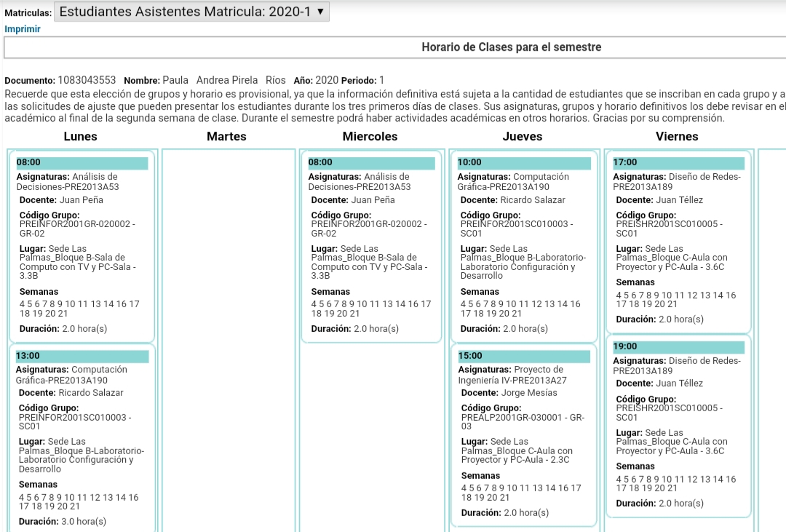
Task: Click Miercoles 08:00 time header bar
Action: [x=371, y=162]
